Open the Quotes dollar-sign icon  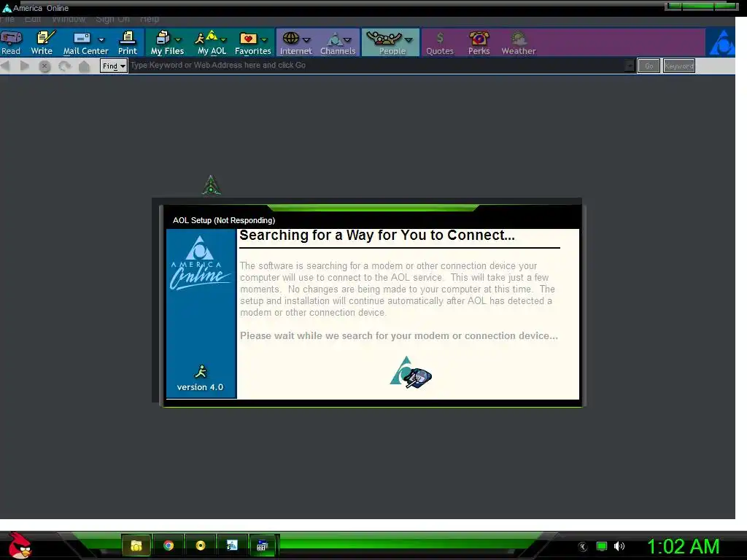(440, 38)
